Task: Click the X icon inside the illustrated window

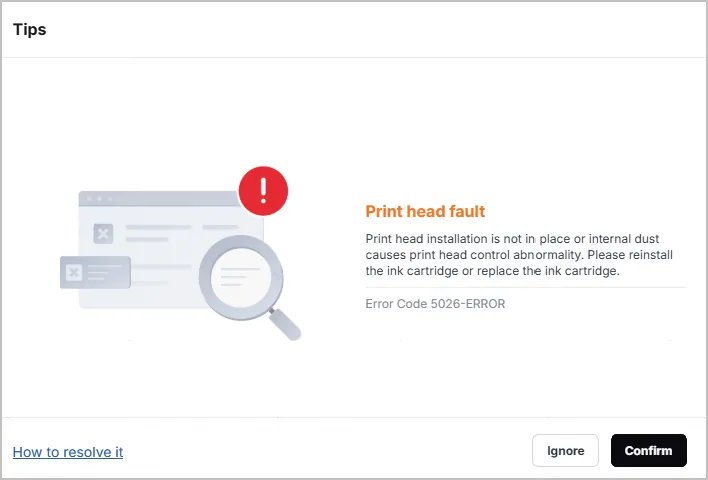Action: [103, 233]
